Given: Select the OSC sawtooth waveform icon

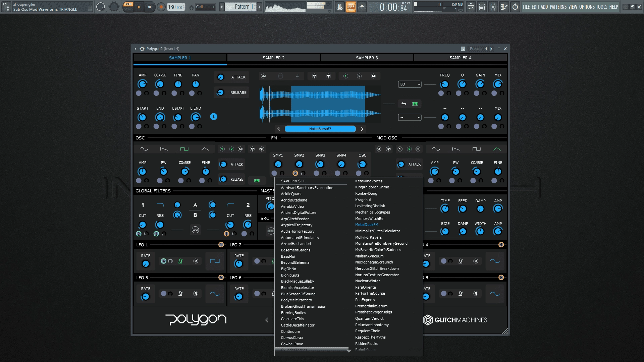Looking at the screenshot, I should (x=164, y=149).
